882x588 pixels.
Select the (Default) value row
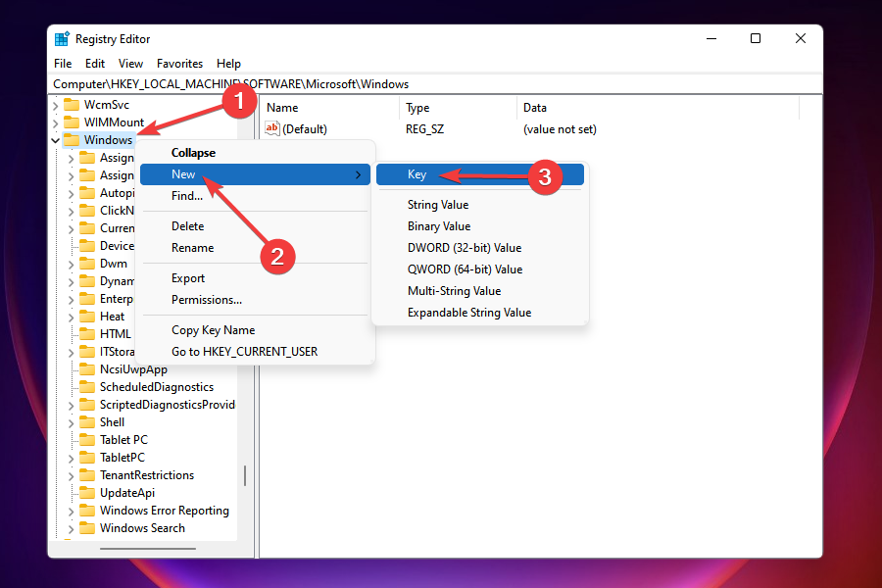point(431,128)
